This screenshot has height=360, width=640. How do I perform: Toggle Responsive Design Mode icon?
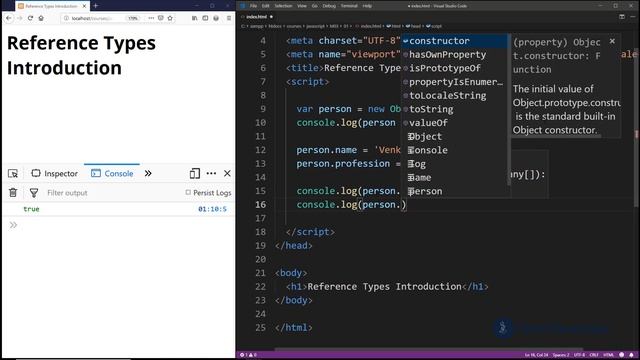pos(195,173)
